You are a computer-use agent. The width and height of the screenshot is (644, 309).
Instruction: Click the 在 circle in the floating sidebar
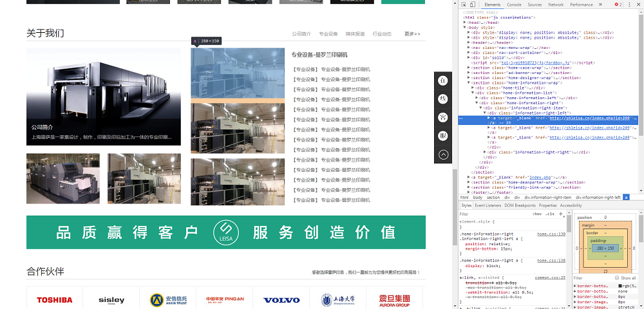pyautogui.click(x=443, y=80)
